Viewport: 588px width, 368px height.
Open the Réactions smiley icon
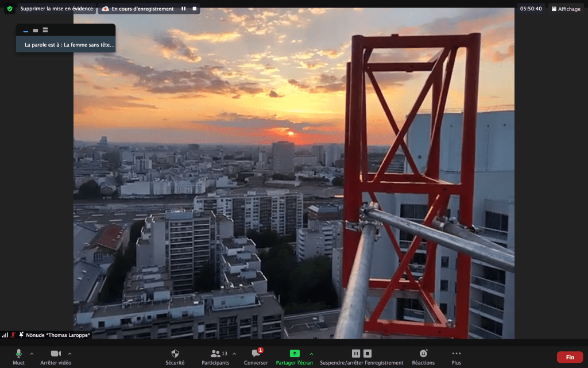tap(423, 354)
